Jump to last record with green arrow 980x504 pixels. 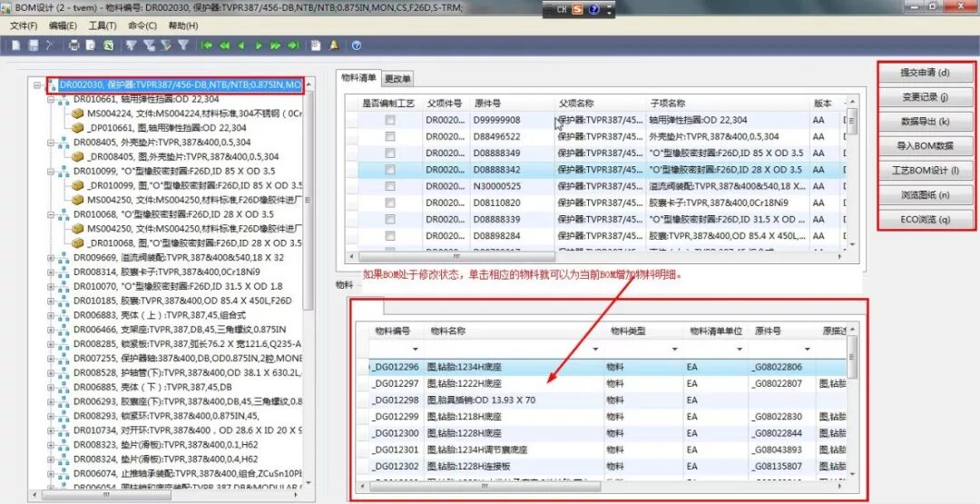coord(292,45)
